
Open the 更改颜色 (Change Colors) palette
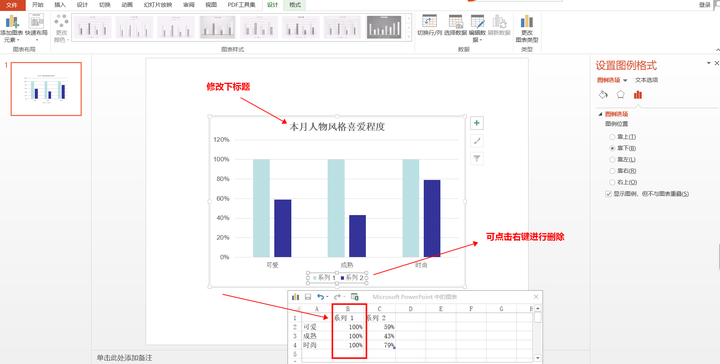(61, 28)
